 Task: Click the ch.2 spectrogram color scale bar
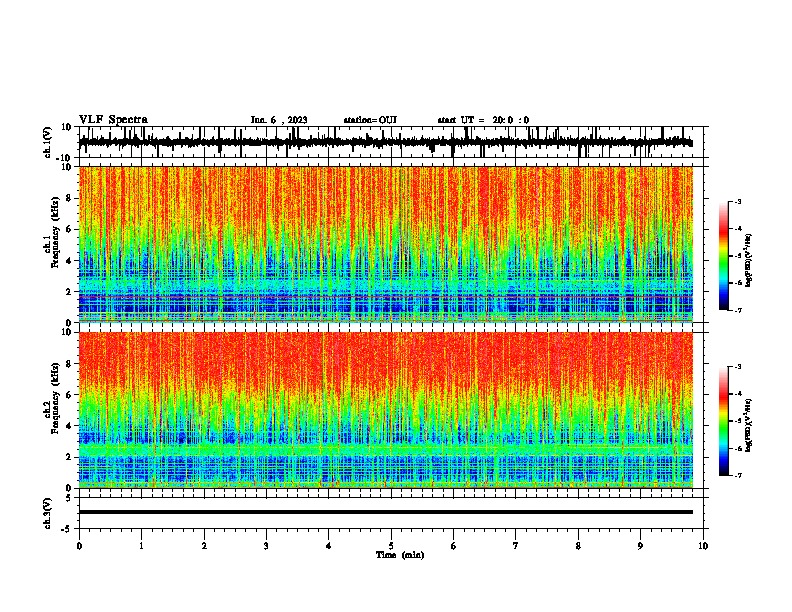pos(723,421)
